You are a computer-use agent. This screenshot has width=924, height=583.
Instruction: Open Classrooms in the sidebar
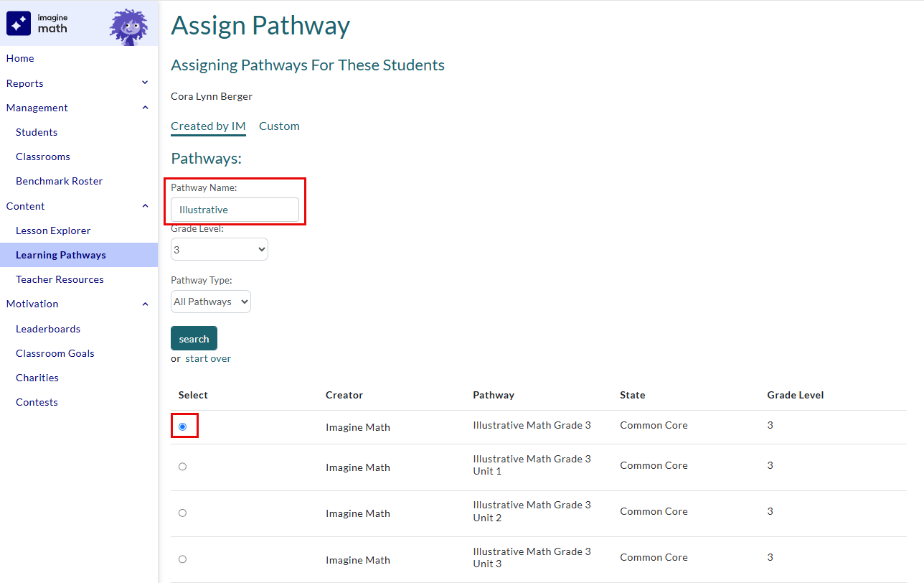tap(43, 157)
